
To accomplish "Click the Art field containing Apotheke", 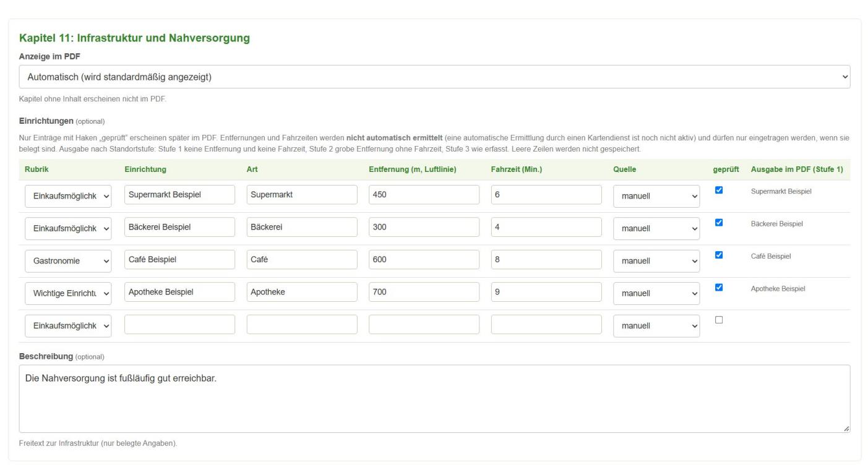I will [x=302, y=292].
